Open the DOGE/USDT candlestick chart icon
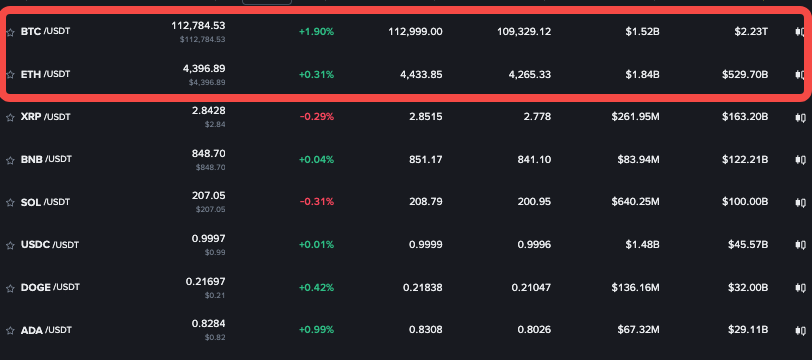 tap(800, 287)
